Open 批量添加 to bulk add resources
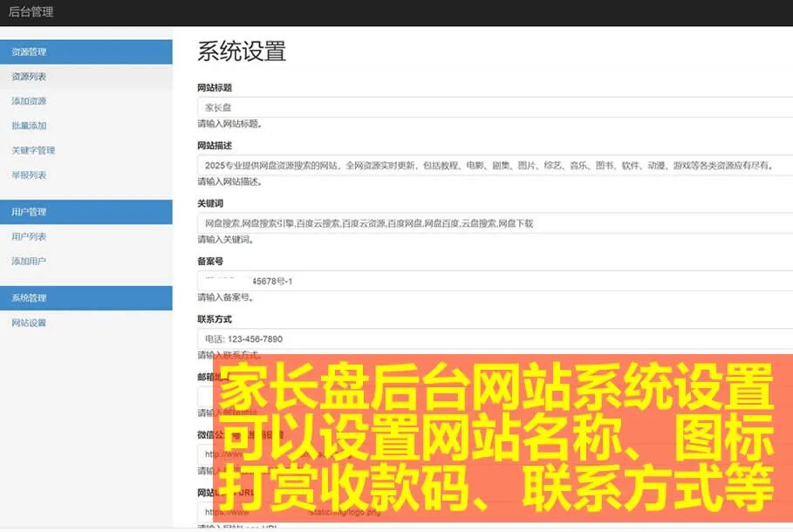The height and width of the screenshot is (532, 793). [x=30, y=125]
